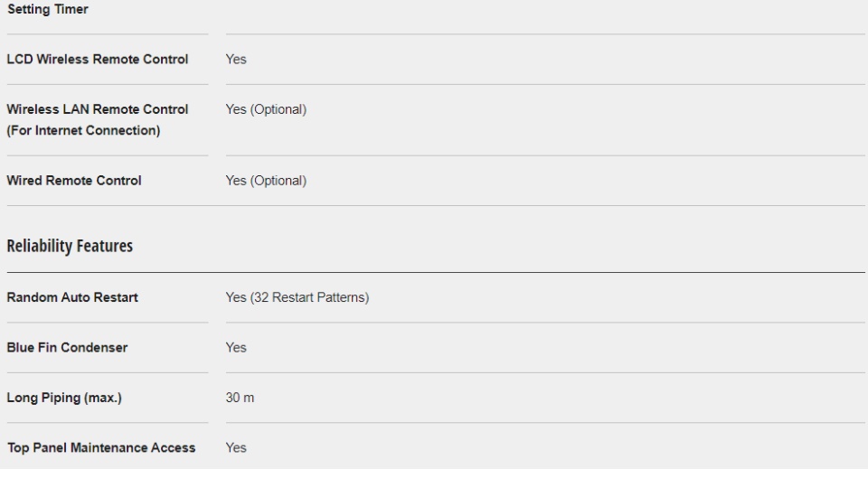Screen dimensions: 868x488
Task: Click the divider line below Wired Remote Control
Action: pyautogui.click(x=436, y=206)
